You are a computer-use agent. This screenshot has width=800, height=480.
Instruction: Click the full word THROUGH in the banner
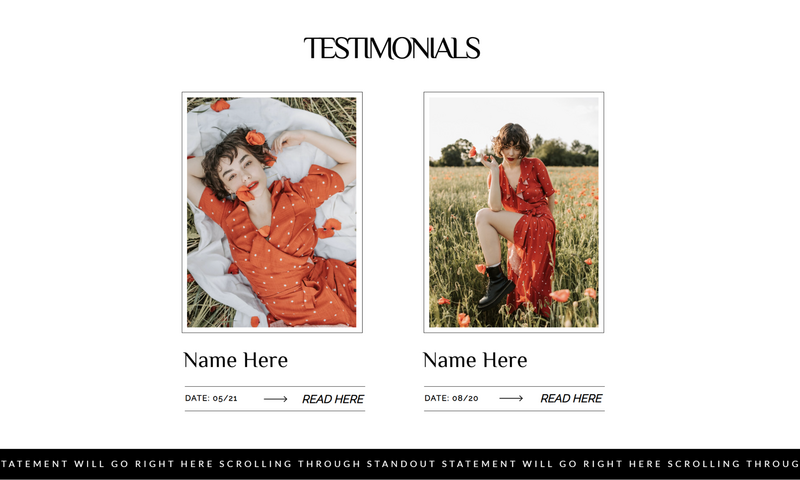click(x=329, y=464)
